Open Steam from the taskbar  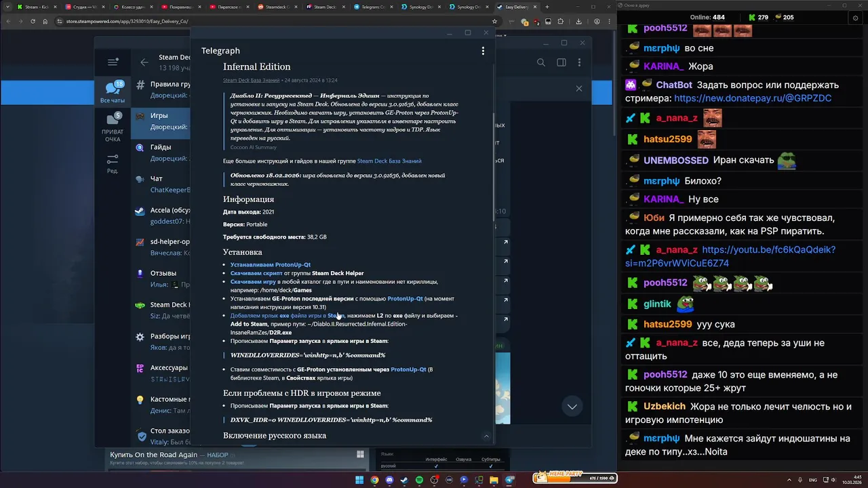(x=405, y=480)
